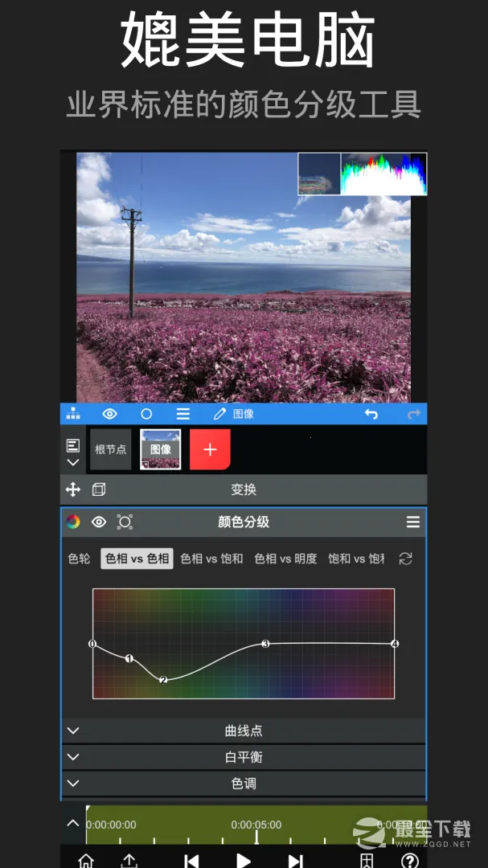Toggle layer visibility eye in blue toolbar
The image size is (488, 868).
click(x=109, y=414)
